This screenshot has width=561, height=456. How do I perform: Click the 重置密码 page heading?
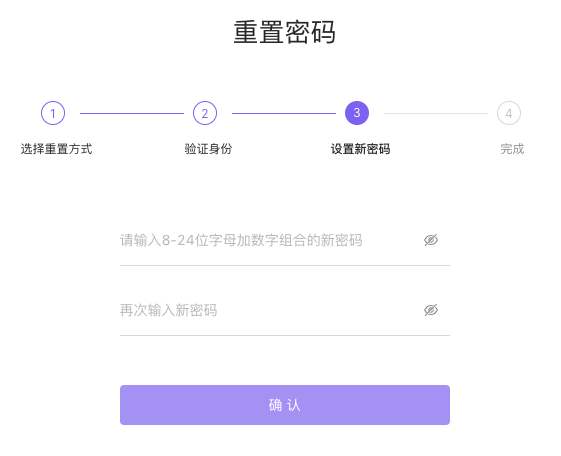284,32
